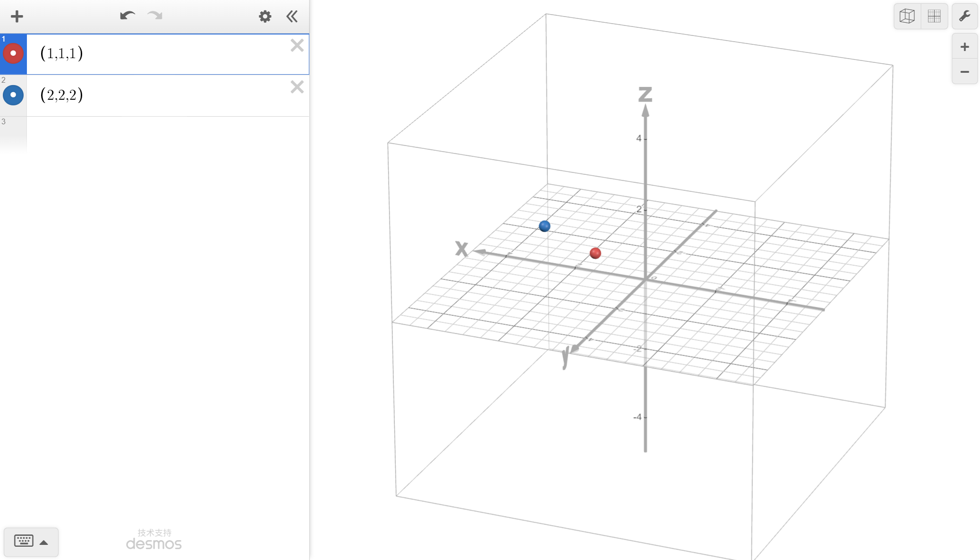Click the redo arrow
The height and width of the screenshot is (560, 980).
click(x=155, y=16)
